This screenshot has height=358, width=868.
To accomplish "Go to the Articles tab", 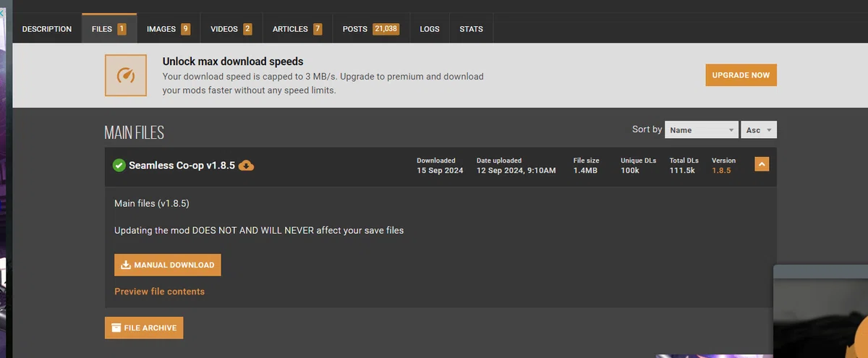I will coord(297,29).
